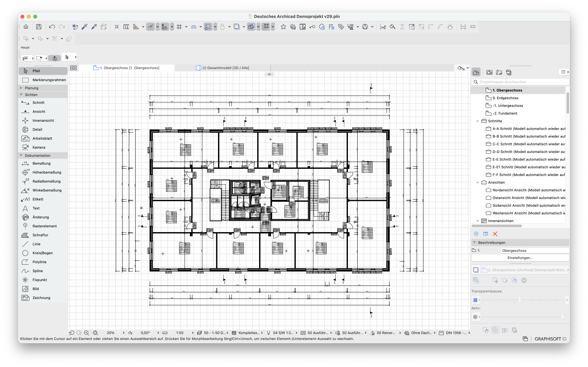The width and height of the screenshot is (588, 367).
Task: Click the Home icon in toolbar
Action: 26,27
